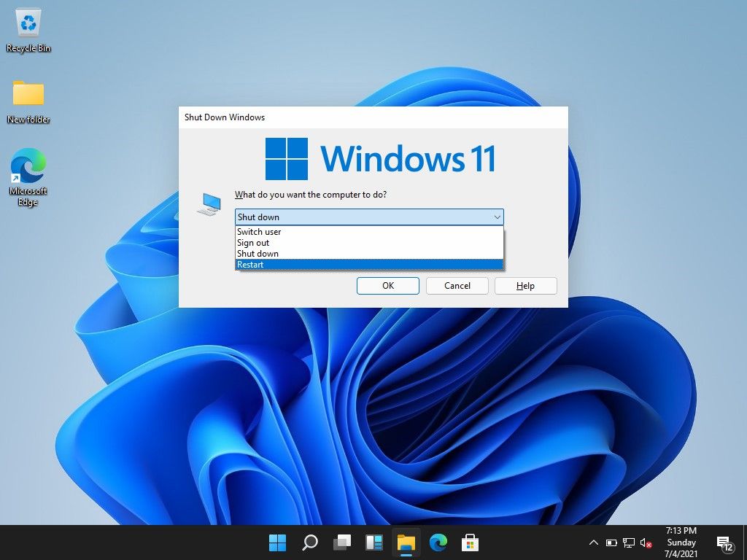Open the Widgets panel
Image resolution: width=747 pixels, height=560 pixels.
374,542
